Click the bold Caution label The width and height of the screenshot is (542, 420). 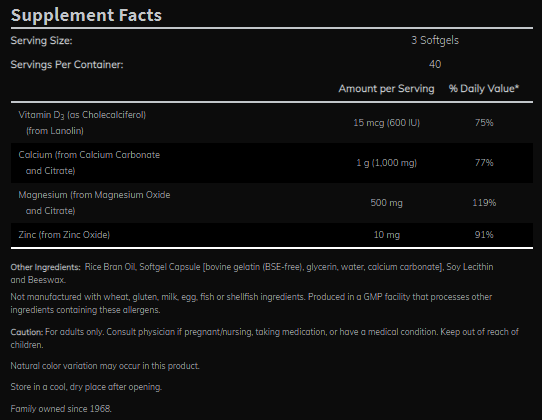27,332
